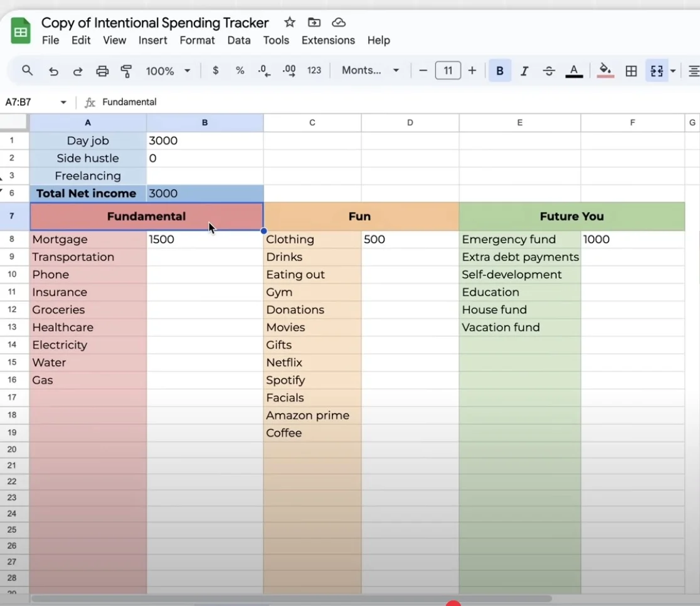Select column E header
700x606 pixels.
pyautogui.click(x=519, y=122)
